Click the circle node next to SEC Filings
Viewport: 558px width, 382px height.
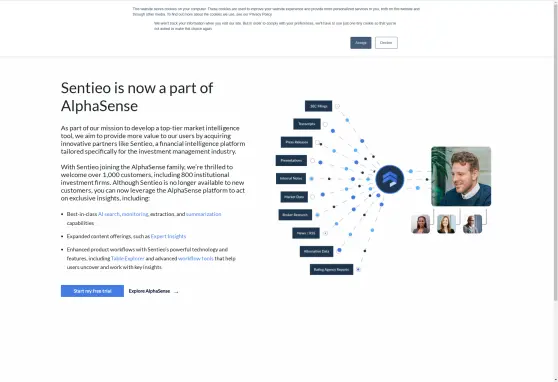[x=337, y=106]
